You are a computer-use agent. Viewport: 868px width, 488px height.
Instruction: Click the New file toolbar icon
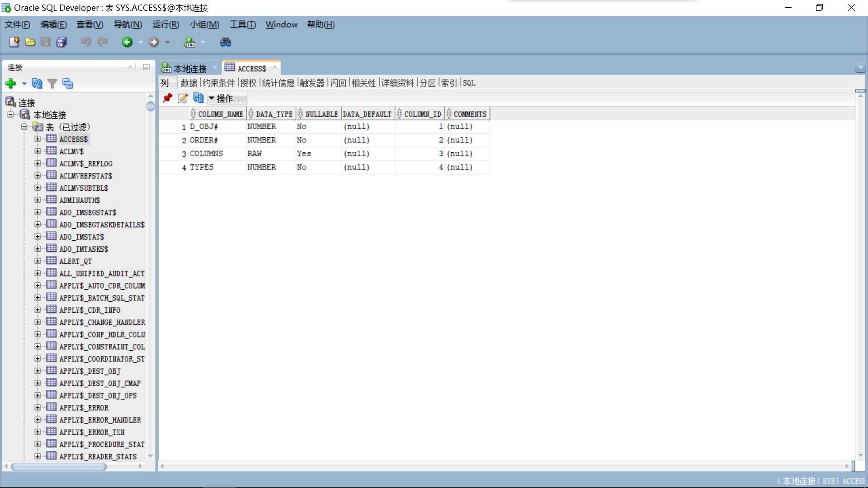(14, 42)
